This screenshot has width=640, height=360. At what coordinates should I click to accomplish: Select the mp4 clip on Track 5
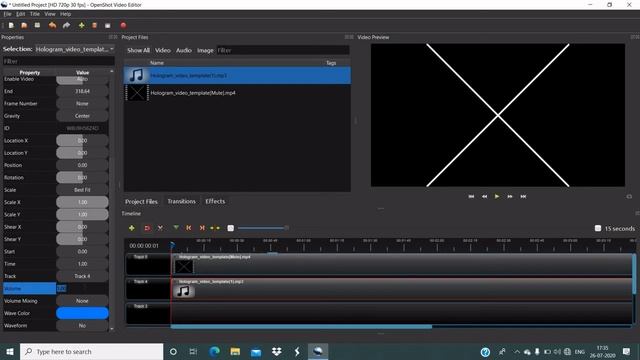coord(402,265)
